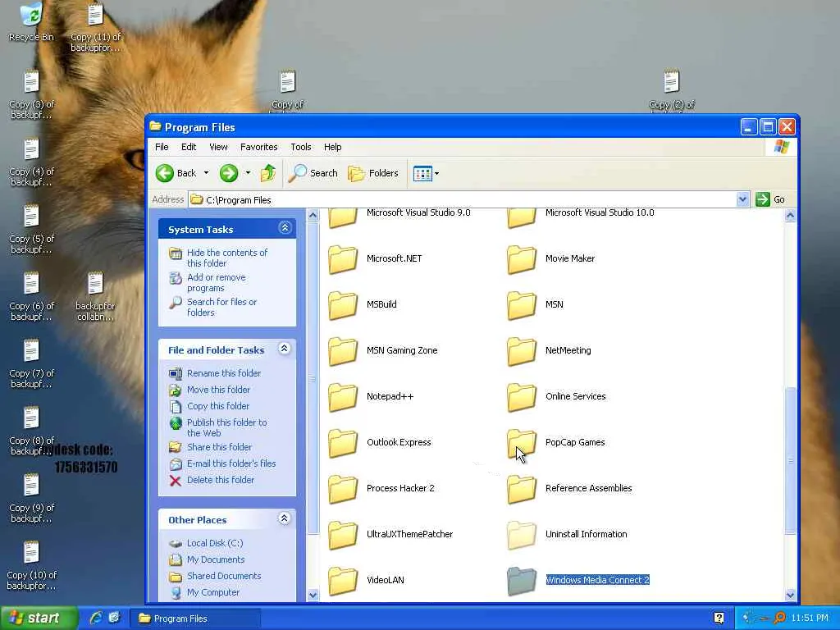
Task: Click the file list vertical scrollbar thumb
Action: tap(790, 461)
